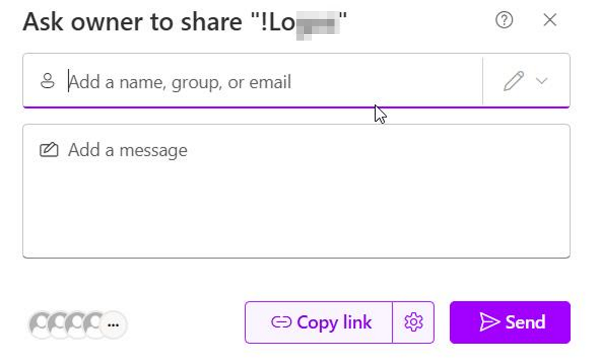Open link settings gear icon
600x364 pixels.
[x=414, y=322]
